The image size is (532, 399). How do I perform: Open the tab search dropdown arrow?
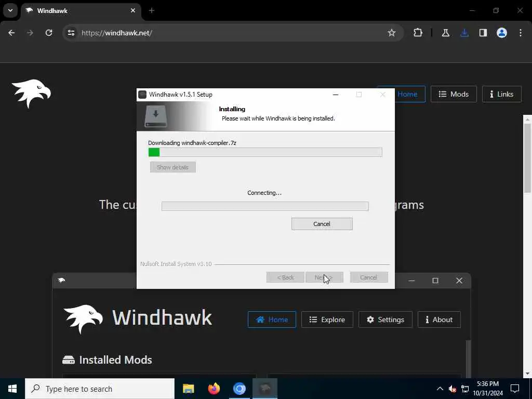pyautogui.click(x=10, y=10)
